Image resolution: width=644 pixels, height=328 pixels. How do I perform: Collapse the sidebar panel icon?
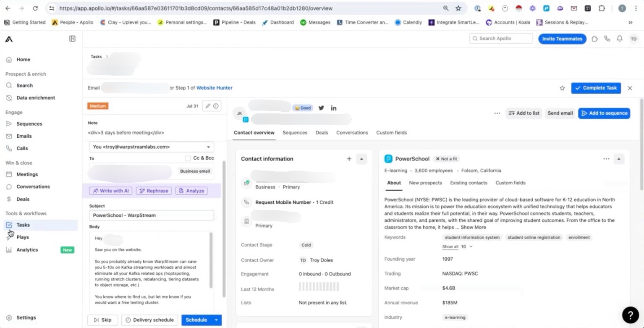72,39
